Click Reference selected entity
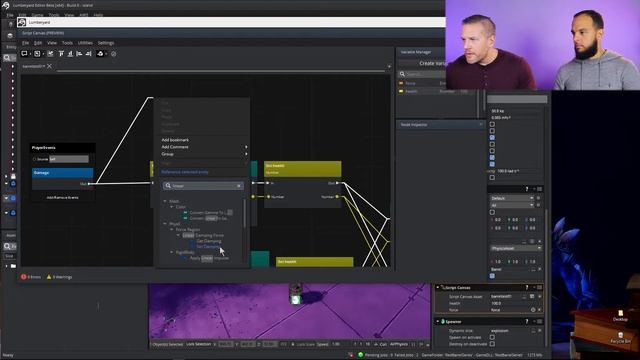This screenshot has height=360, width=640. [185, 172]
